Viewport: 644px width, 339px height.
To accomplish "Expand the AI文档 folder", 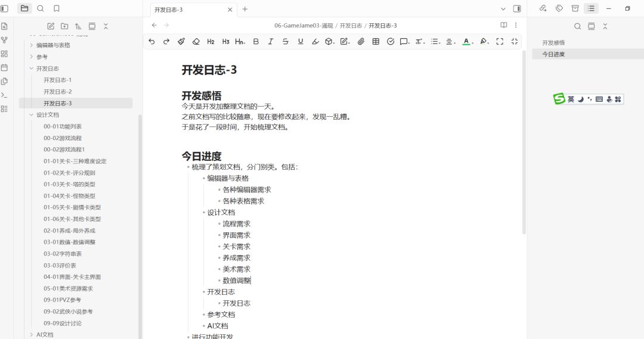I will point(32,334).
